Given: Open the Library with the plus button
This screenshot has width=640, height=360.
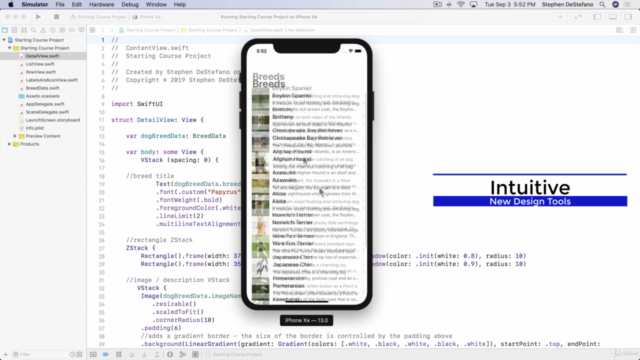Looking at the screenshot, I should coord(560,17).
